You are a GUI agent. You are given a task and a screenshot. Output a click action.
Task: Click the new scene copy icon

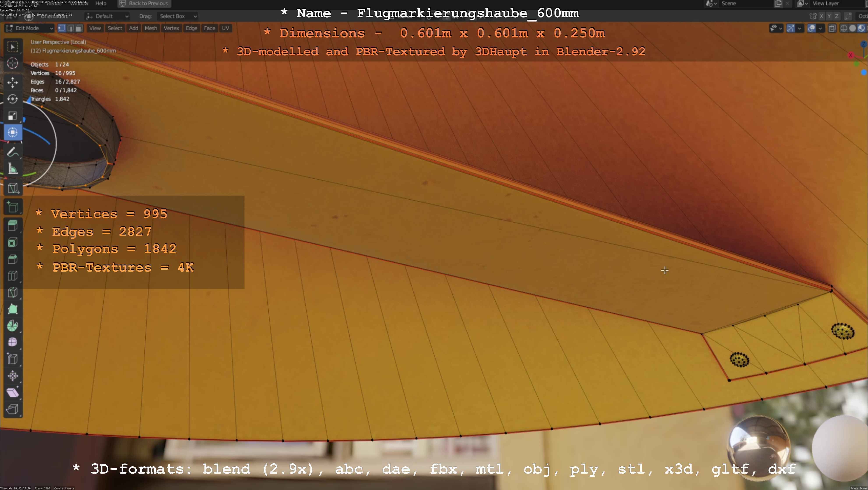pyautogui.click(x=778, y=3)
